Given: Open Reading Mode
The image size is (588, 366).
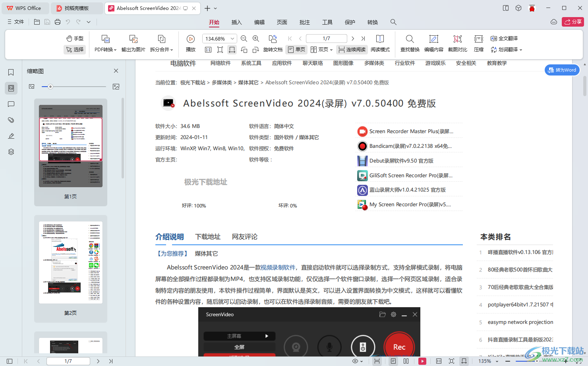Looking at the screenshot, I should pos(380,43).
